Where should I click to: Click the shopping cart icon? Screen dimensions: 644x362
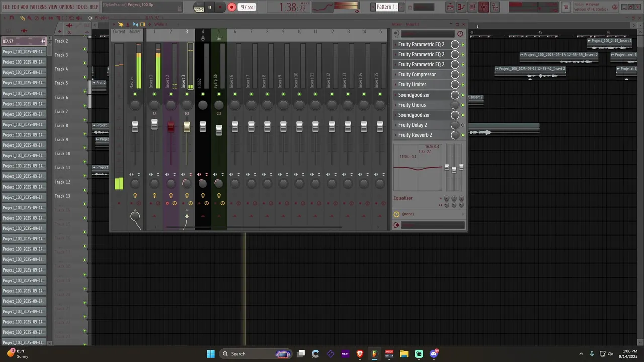pyautogui.click(x=566, y=7)
